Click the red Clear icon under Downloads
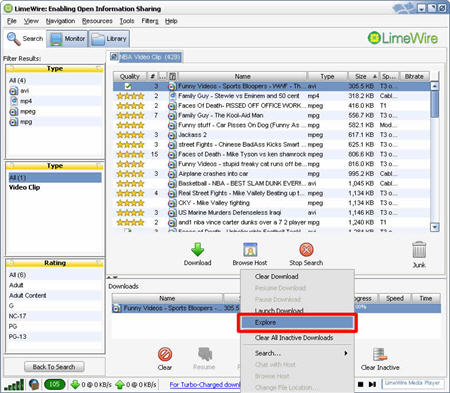 [165, 354]
